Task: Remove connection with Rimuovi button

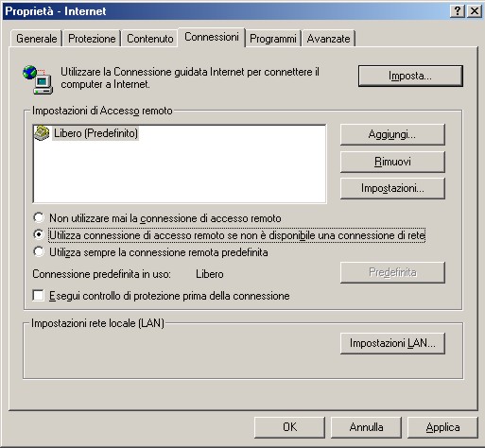Action: [392, 162]
